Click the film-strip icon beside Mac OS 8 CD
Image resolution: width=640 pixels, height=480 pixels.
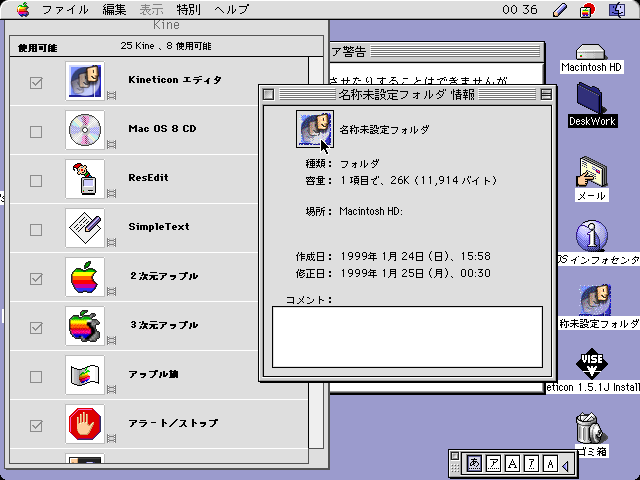pos(111,144)
